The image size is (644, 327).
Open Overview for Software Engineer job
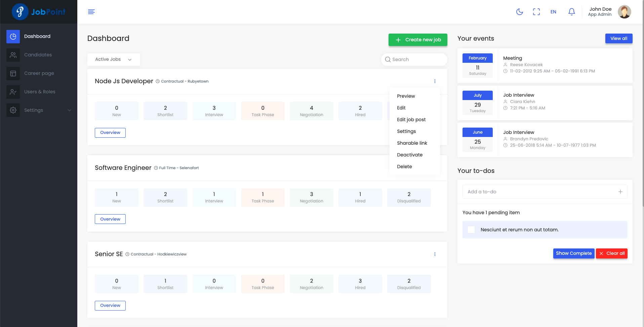coord(110,219)
